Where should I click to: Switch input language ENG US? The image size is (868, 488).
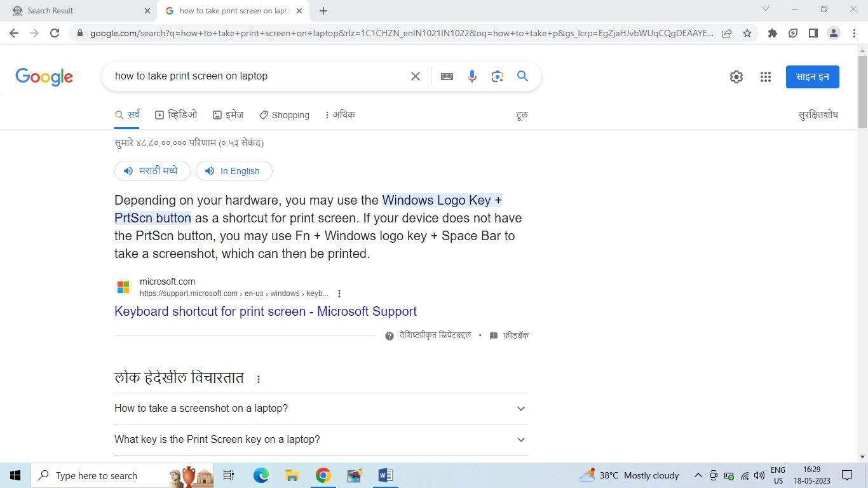[778, 475]
